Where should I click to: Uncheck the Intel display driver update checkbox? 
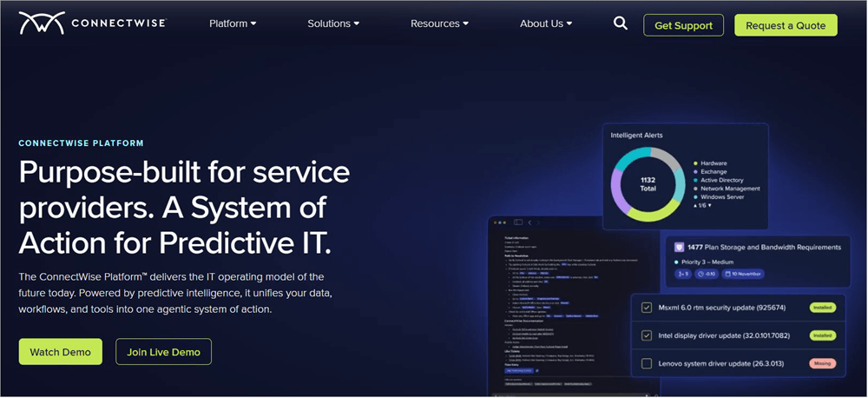(646, 335)
